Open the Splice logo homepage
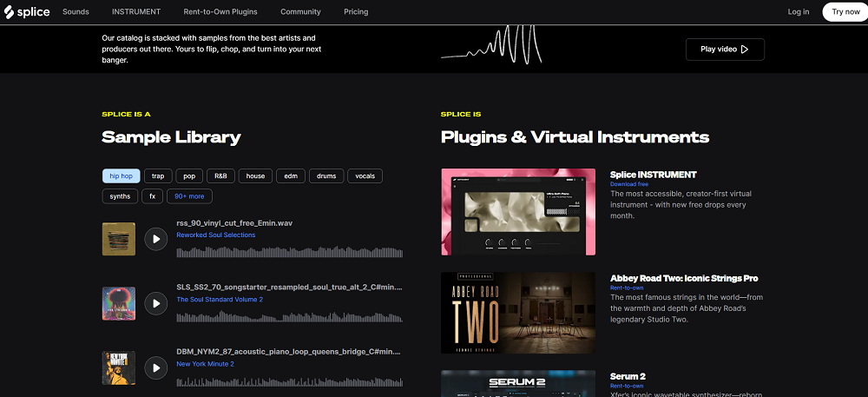This screenshot has height=397, width=868. click(x=27, y=11)
